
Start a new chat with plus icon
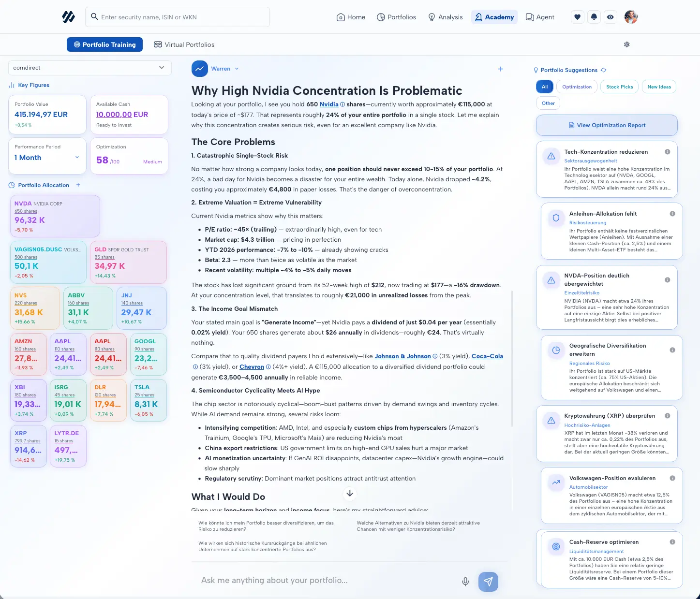coord(501,69)
